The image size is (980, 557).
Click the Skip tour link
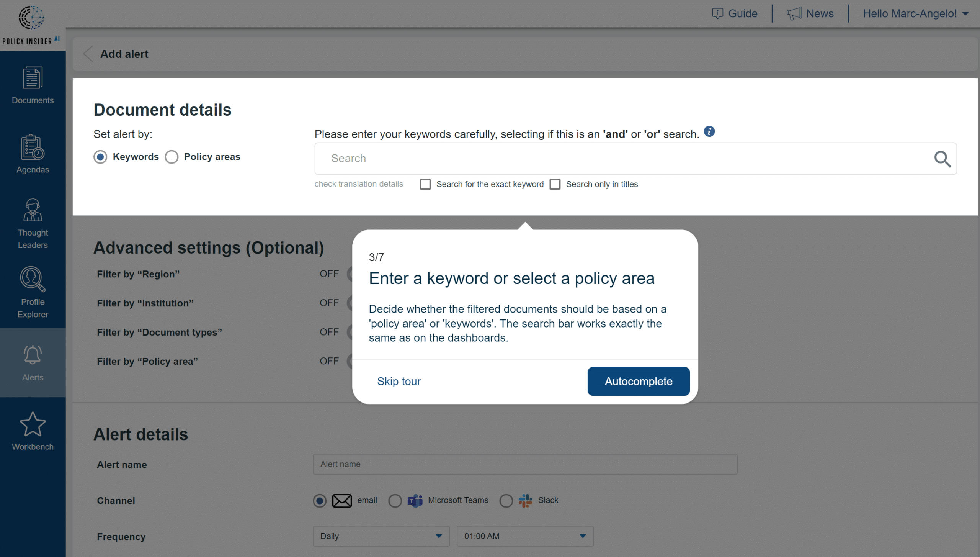click(x=399, y=382)
